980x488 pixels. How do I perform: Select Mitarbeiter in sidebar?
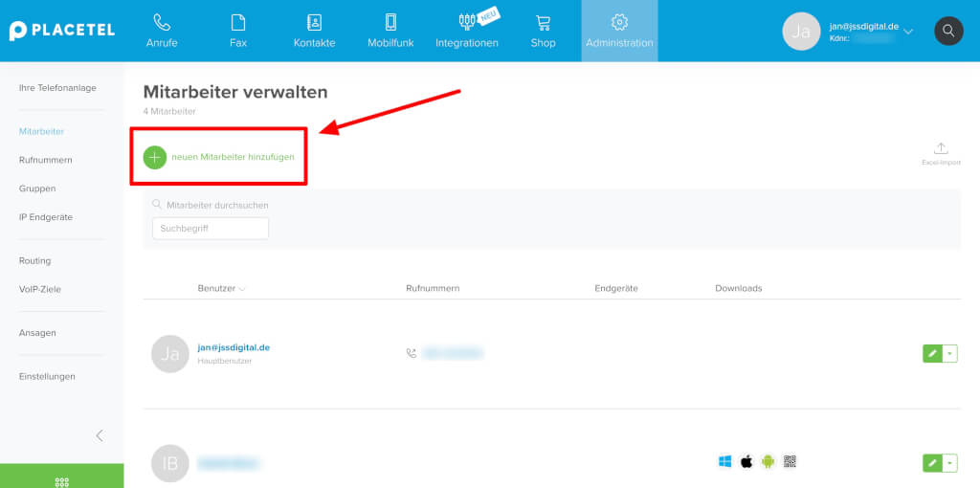click(x=41, y=132)
